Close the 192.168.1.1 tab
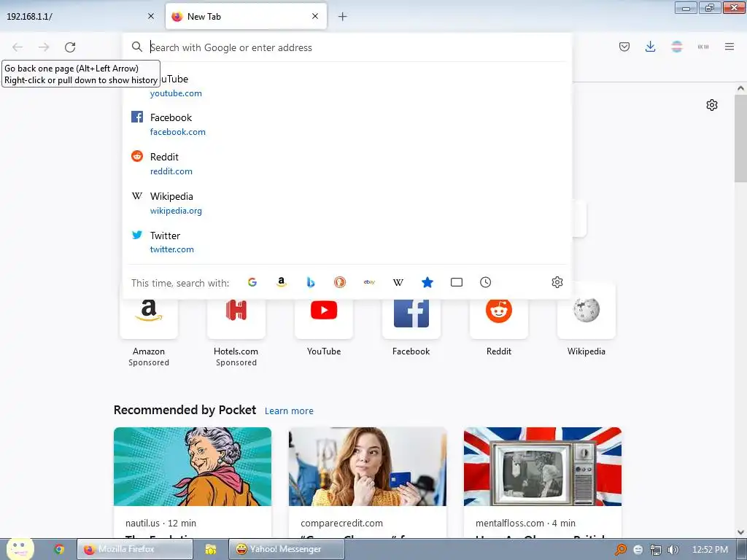The width and height of the screenshot is (747, 560). click(x=151, y=16)
